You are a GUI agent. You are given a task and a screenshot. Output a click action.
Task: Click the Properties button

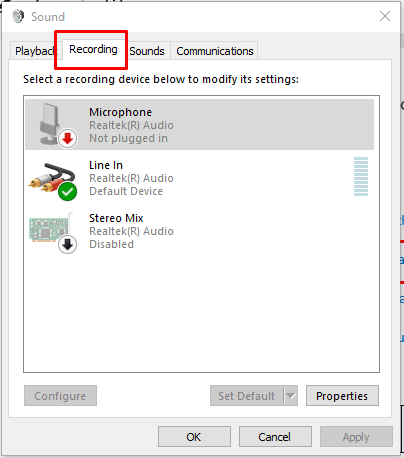[x=342, y=396]
